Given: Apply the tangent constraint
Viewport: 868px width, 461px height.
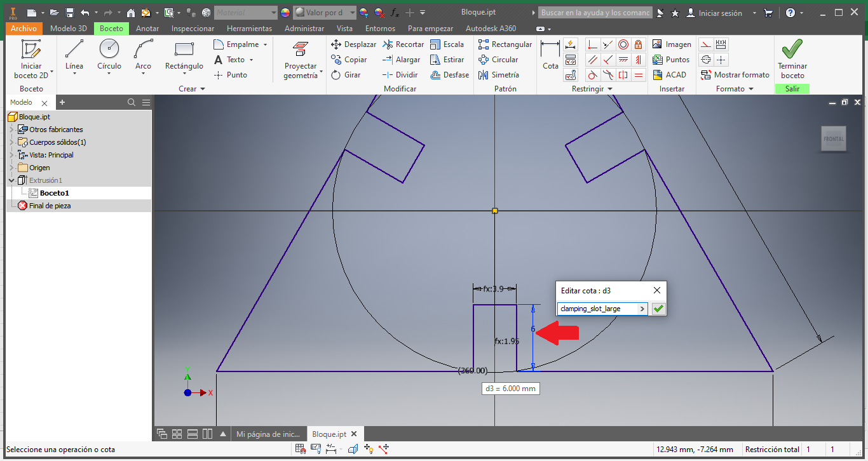Looking at the screenshot, I should click(x=593, y=75).
